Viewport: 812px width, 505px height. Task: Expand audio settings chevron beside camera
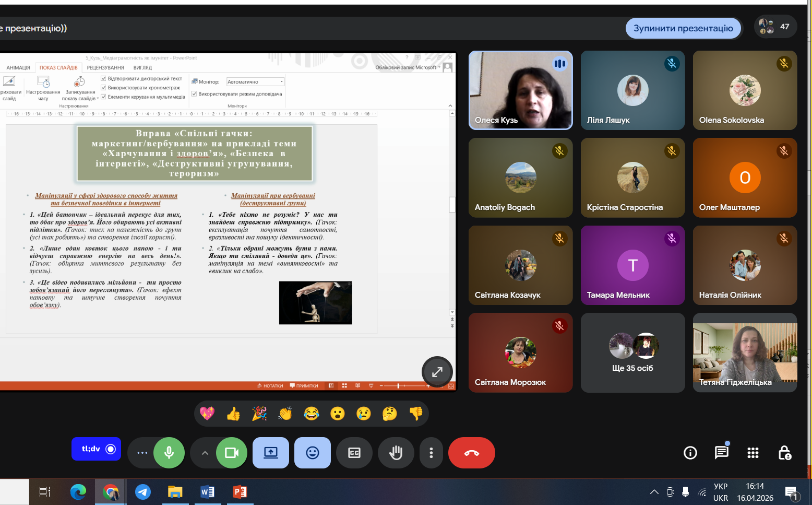coord(205,453)
